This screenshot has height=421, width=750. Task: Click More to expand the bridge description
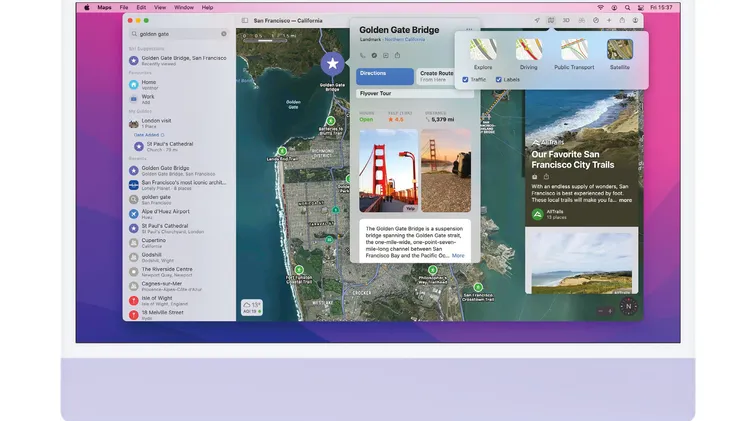pyautogui.click(x=458, y=255)
